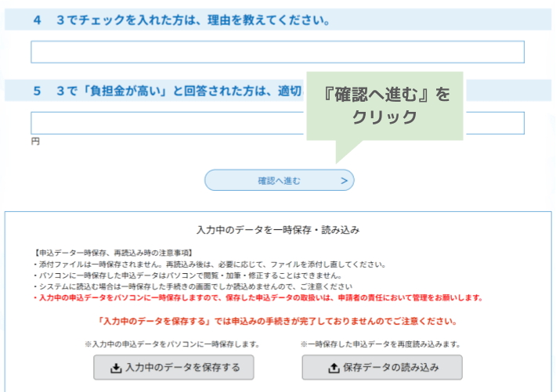Click the download icon on the save-data button
This screenshot has width=556, height=392.
(x=117, y=368)
